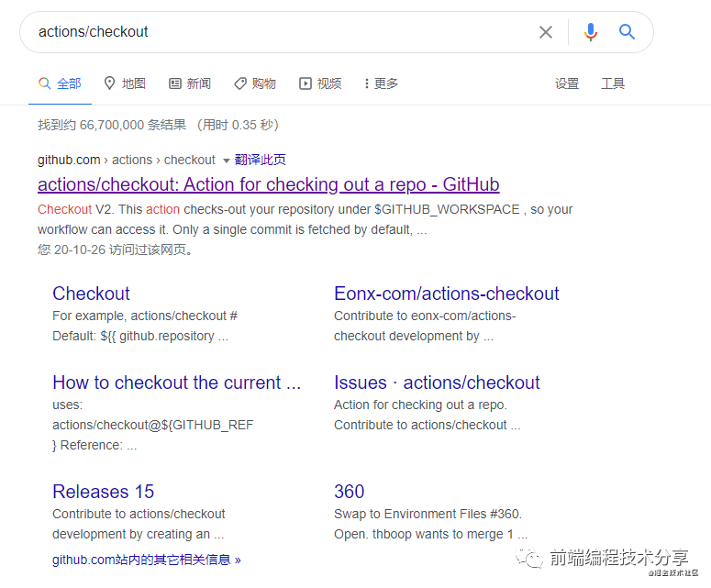Viewport: 711px width, 588px height.
Task: Click 翻译此页 translate link
Action: click(261, 160)
